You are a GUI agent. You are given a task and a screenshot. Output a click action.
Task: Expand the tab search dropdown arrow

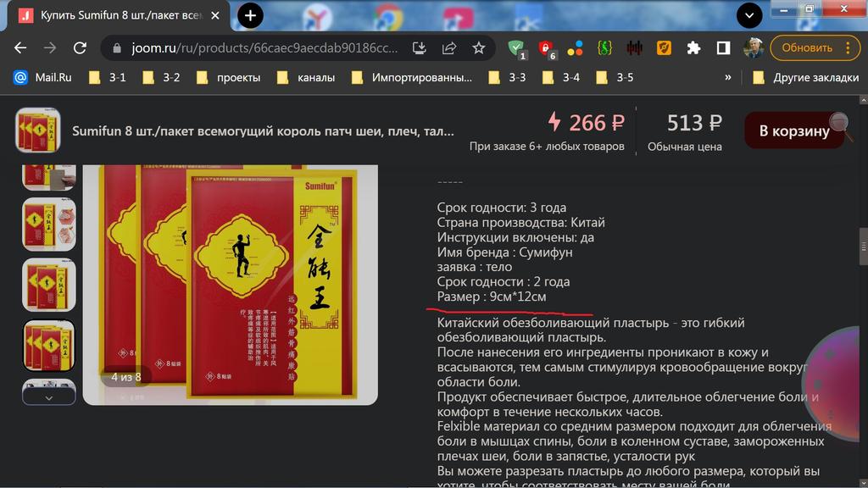click(749, 15)
